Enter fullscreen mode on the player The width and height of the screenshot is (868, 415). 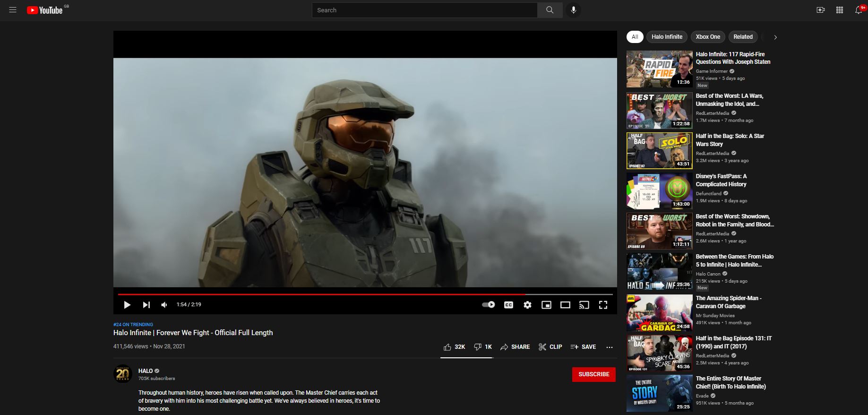pos(603,305)
